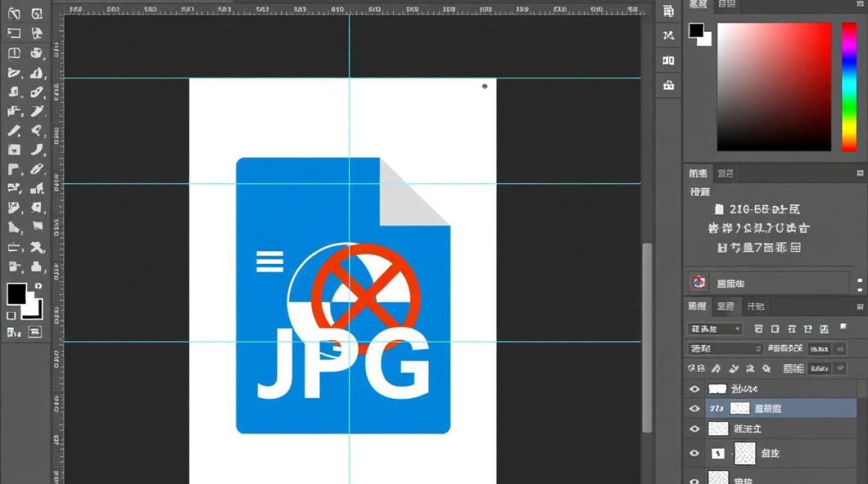Switch to the second tab of the Layers panel group

click(x=726, y=307)
